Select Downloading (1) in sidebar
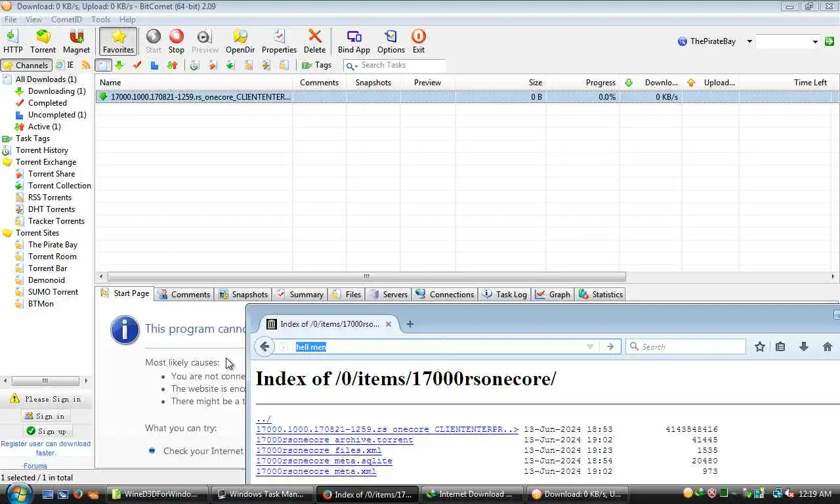Viewport: 840px width, 504px height. (x=56, y=91)
